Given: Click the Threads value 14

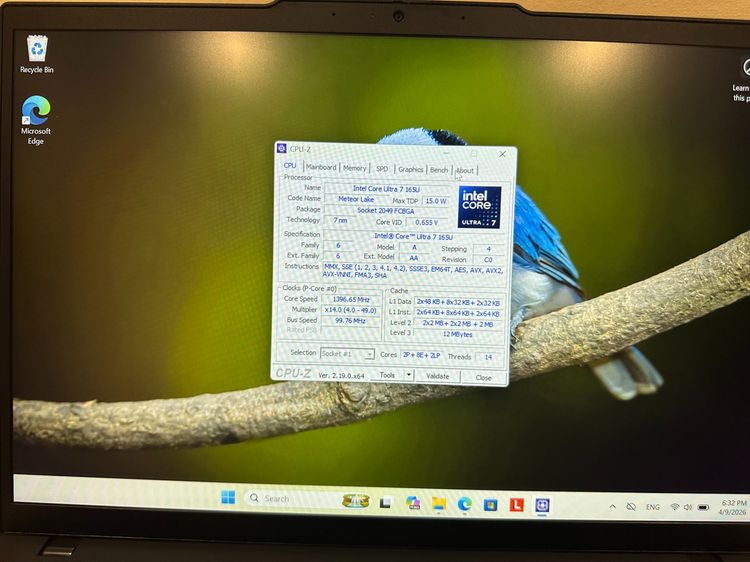Looking at the screenshot, I should pos(488,357).
